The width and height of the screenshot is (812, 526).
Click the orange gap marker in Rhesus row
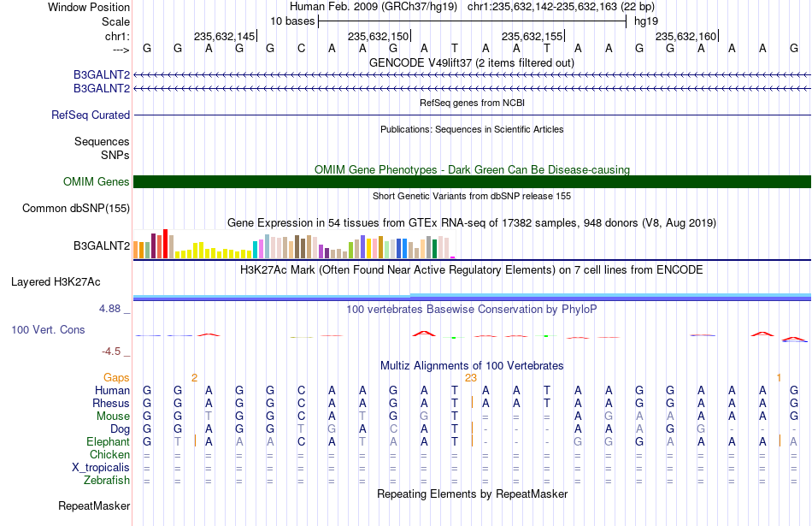pos(473,403)
